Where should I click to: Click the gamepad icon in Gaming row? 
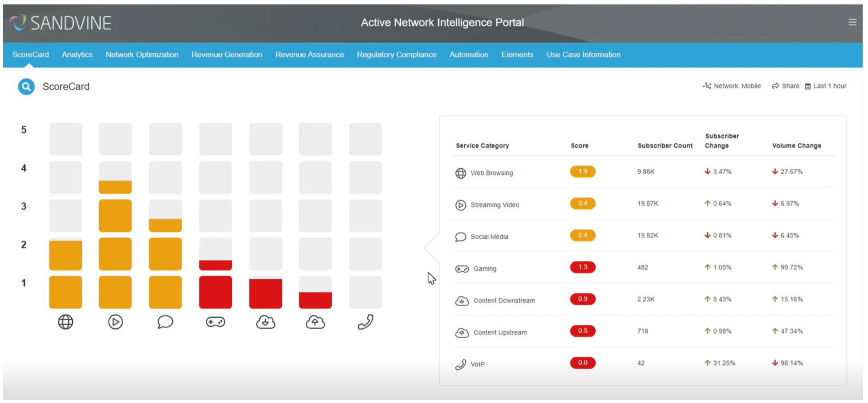tap(462, 269)
